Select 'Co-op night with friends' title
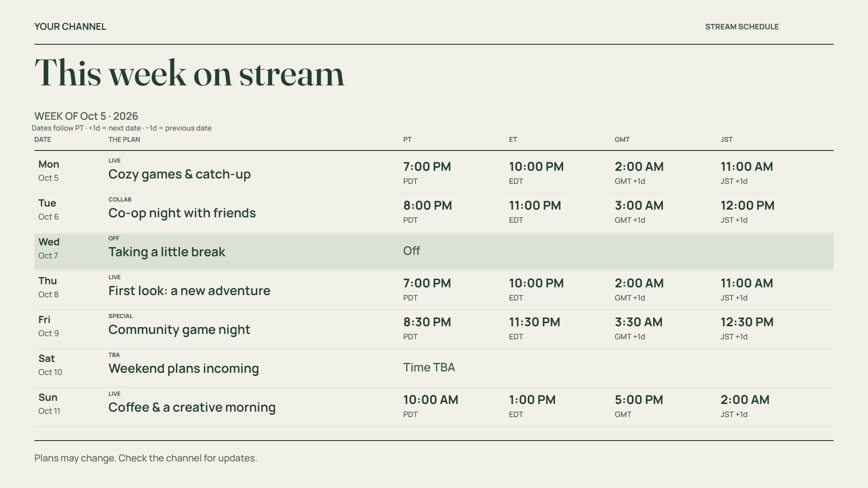This screenshot has width=868, height=488. (182, 213)
